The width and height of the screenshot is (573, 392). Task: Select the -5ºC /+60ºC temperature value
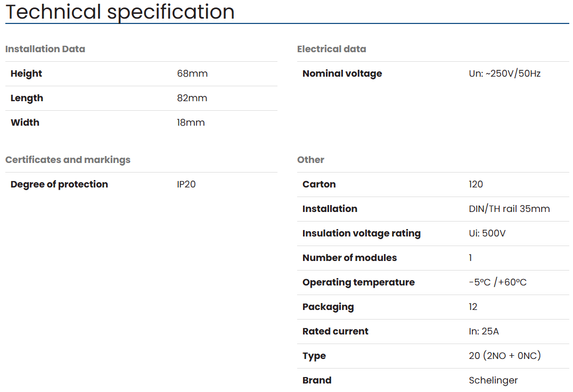497,282
